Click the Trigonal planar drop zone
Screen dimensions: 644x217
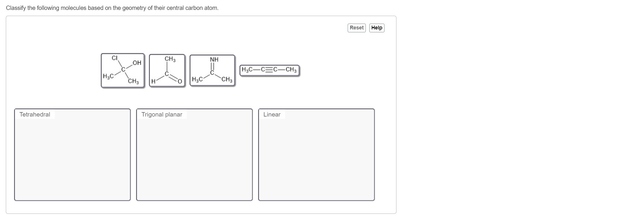click(x=194, y=154)
